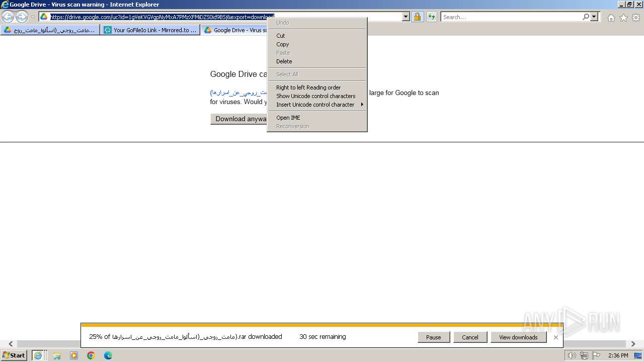Select Show Unicode control characters
The image size is (644, 362).
(316, 96)
